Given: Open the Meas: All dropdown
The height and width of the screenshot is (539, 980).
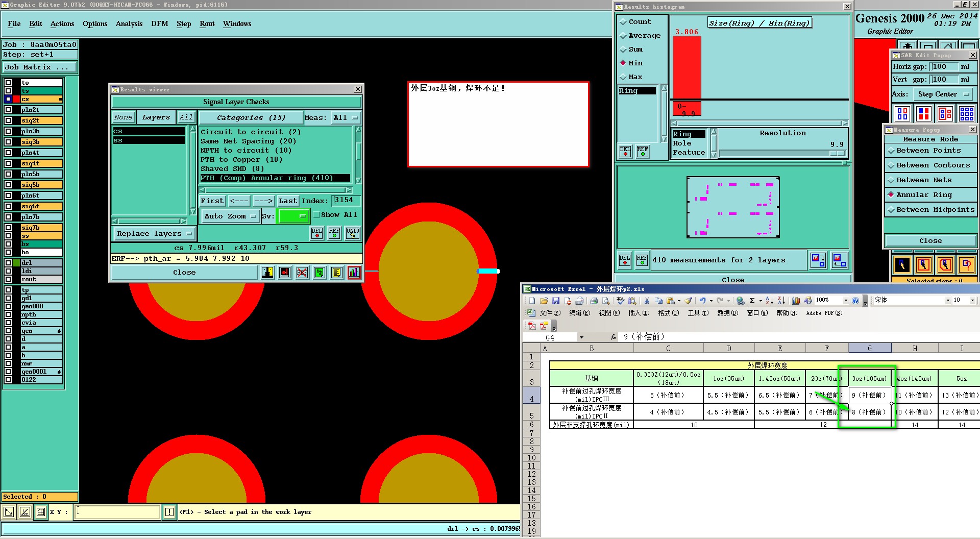Looking at the screenshot, I should tap(346, 118).
